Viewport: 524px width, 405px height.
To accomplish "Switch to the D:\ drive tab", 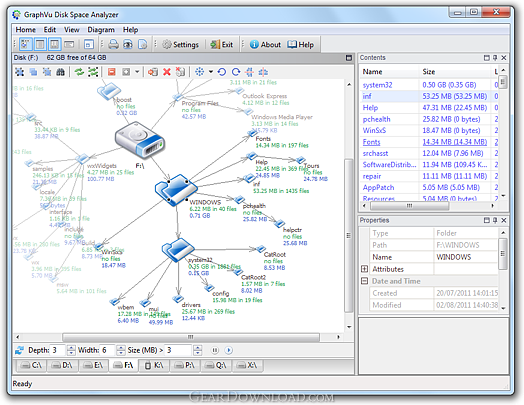I will click(x=62, y=365).
